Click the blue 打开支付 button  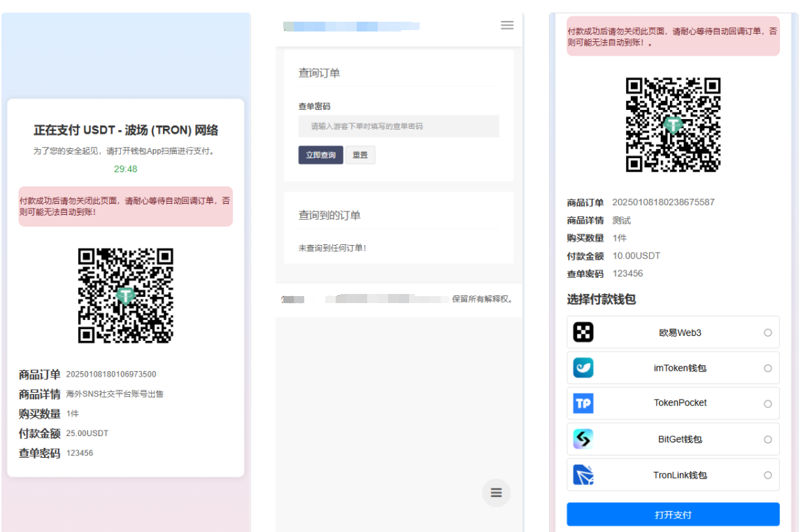(673, 514)
